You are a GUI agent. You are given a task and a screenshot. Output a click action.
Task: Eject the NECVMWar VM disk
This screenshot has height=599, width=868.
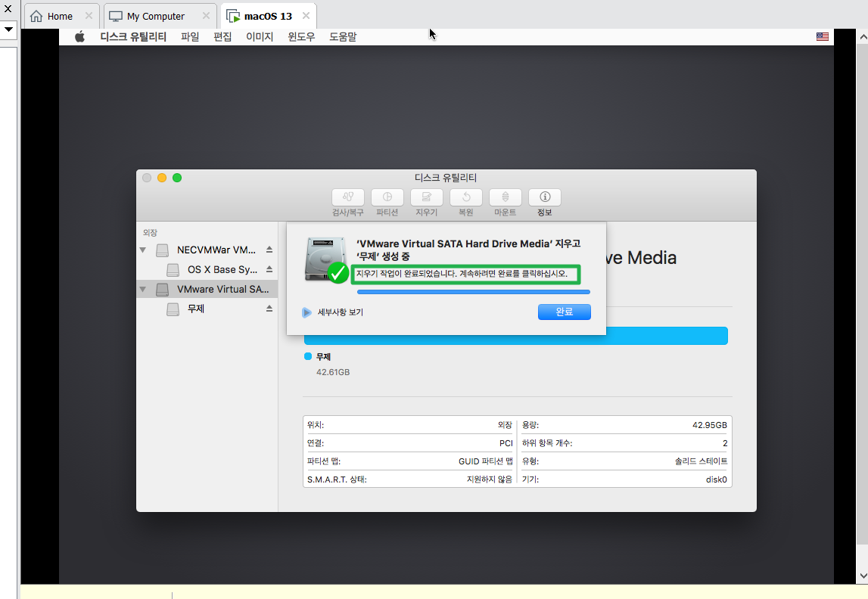tap(269, 250)
